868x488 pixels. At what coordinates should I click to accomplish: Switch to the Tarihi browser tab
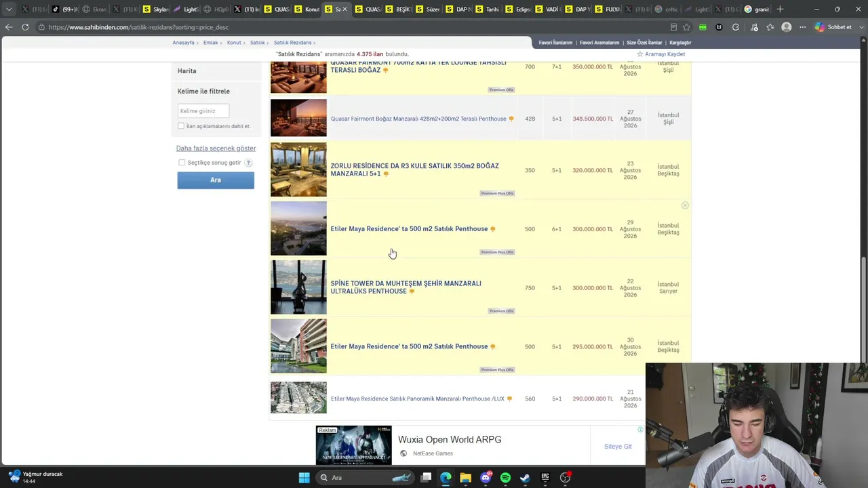tap(488, 9)
